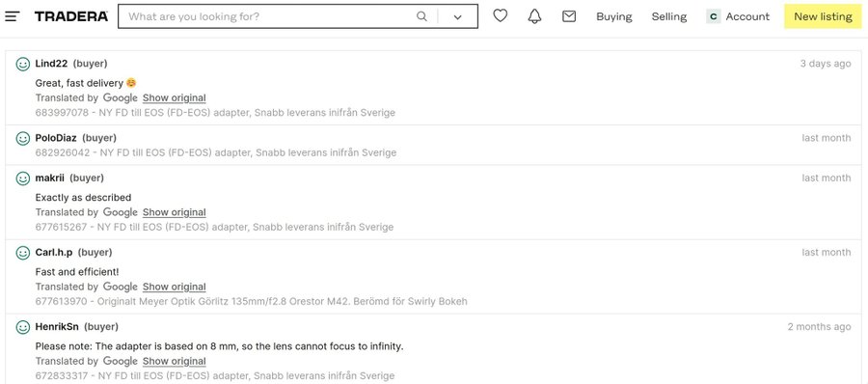Open the Selling menu
Image resolution: width=868 pixels, height=384 pixels.
668,16
